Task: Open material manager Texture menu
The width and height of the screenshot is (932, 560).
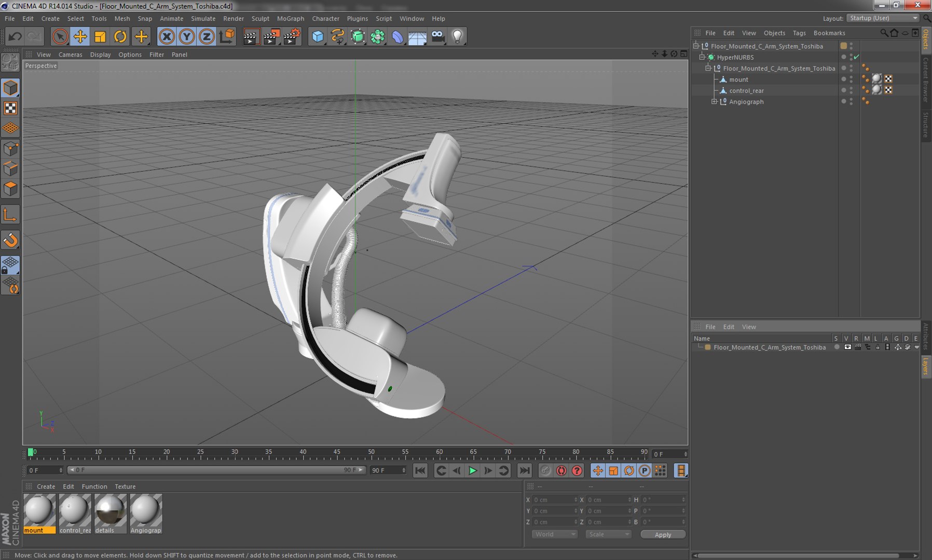Action: point(125,486)
